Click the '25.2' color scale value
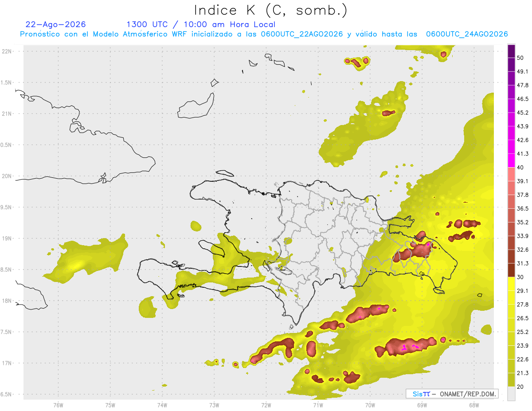This screenshot has width=532, height=411. pyautogui.click(x=523, y=332)
